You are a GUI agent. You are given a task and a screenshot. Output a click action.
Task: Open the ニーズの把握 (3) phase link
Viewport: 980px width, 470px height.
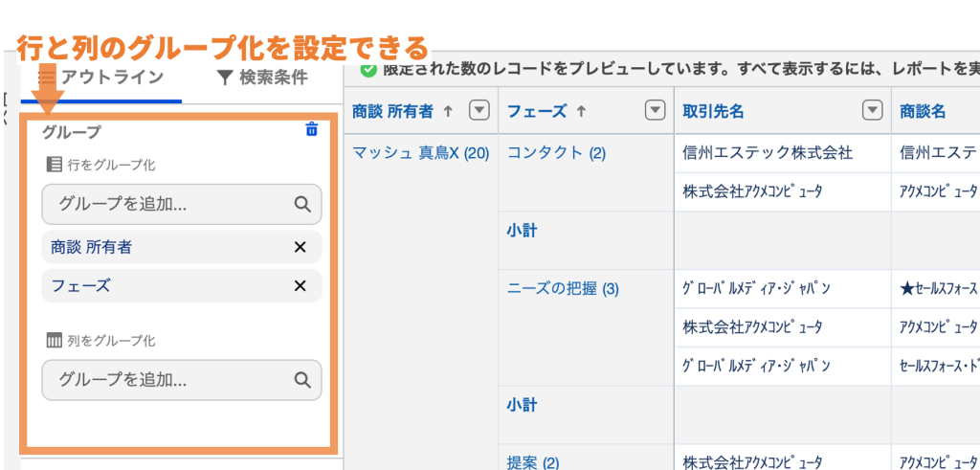[x=563, y=289]
